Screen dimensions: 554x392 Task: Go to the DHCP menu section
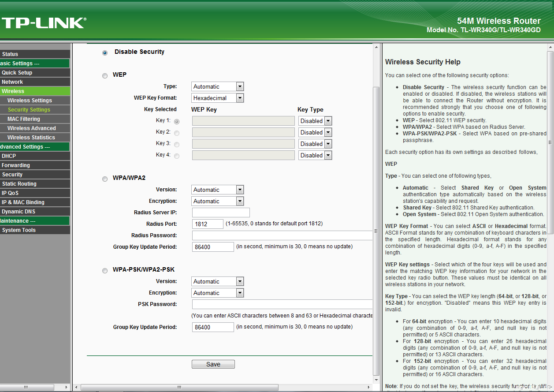tap(9, 156)
